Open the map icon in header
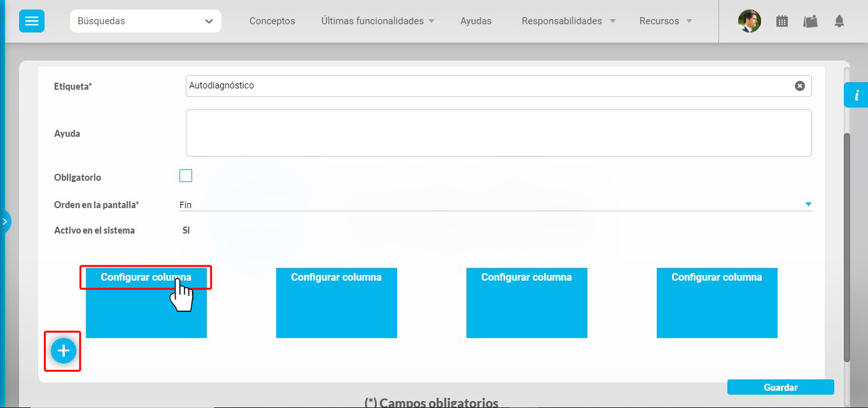The height and width of the screenshot is (408, 868). (810, 21)
